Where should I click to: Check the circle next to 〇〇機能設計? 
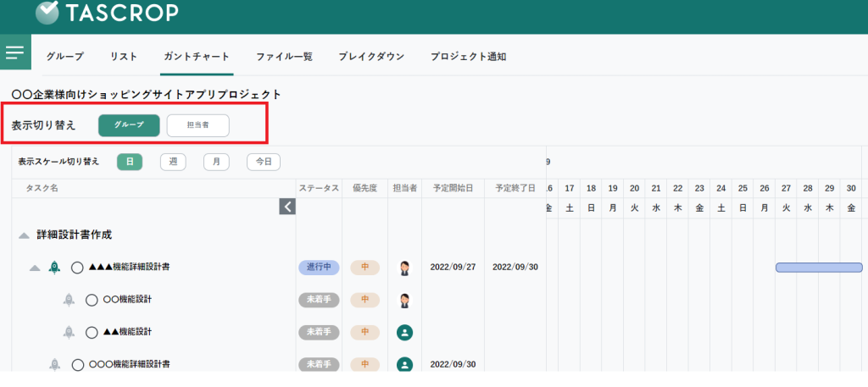point(92,300)
